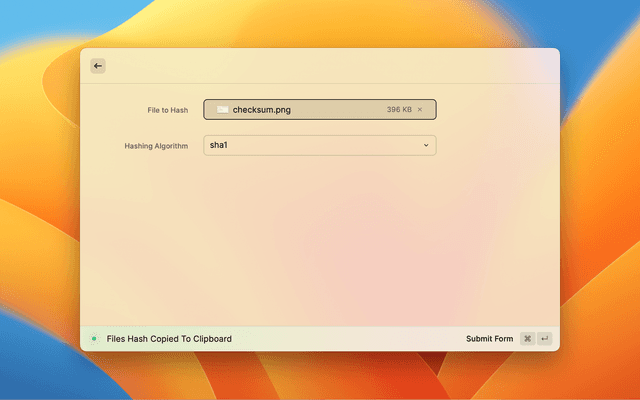Remove checksum.png with the x icon
Viewport: 640px width, 400px height.
coord(420,109)
